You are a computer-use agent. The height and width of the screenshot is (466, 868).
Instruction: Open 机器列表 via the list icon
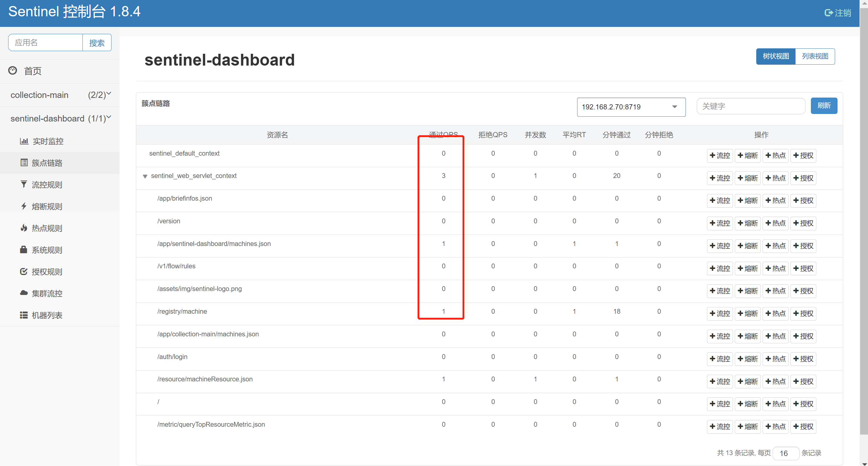23,315
